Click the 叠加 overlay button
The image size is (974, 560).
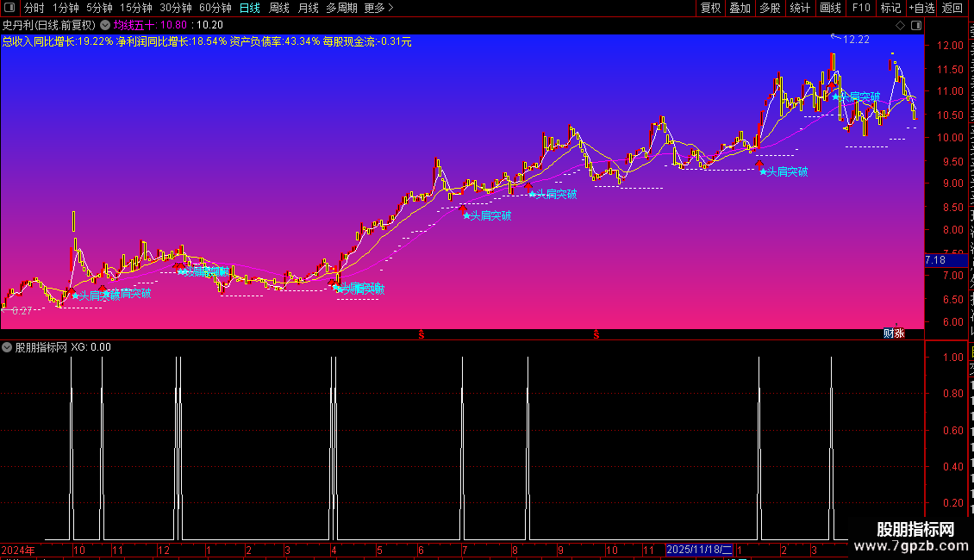pyautogui.click(x=740, y=8)
